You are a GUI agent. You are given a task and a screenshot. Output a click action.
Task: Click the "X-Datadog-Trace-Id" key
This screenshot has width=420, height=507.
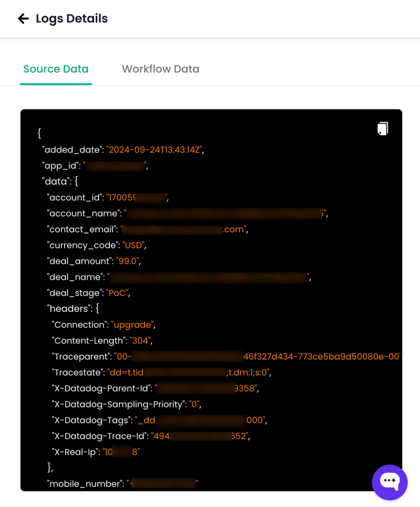[100, 436]
